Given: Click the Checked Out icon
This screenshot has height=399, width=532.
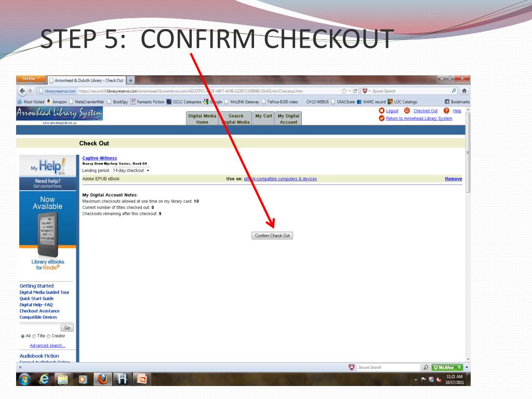Looking at the screenshot, I should [407, 111].
